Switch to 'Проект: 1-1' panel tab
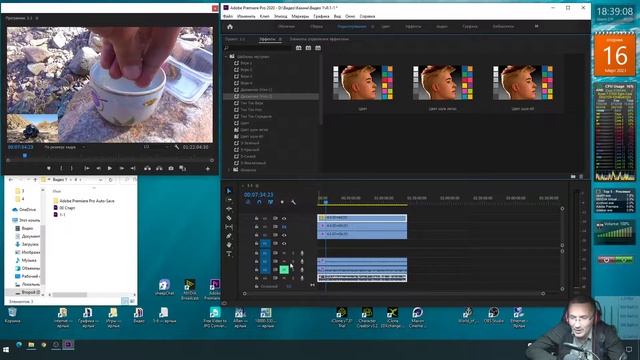This screenshot has width=640, height=360. point(235,39)
